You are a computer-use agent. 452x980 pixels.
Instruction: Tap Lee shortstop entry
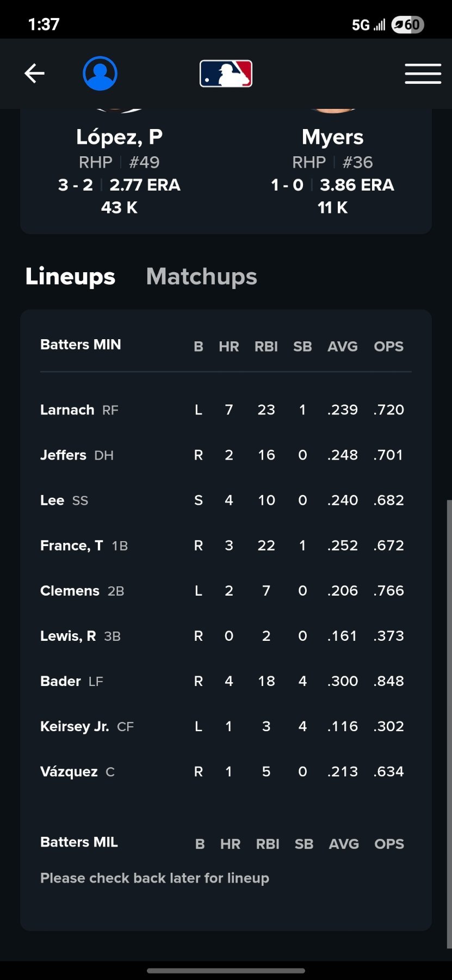tap(52, 500)
